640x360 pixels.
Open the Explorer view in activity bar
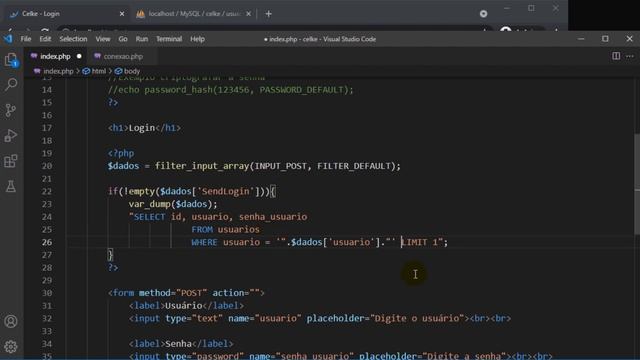point(11,60)
